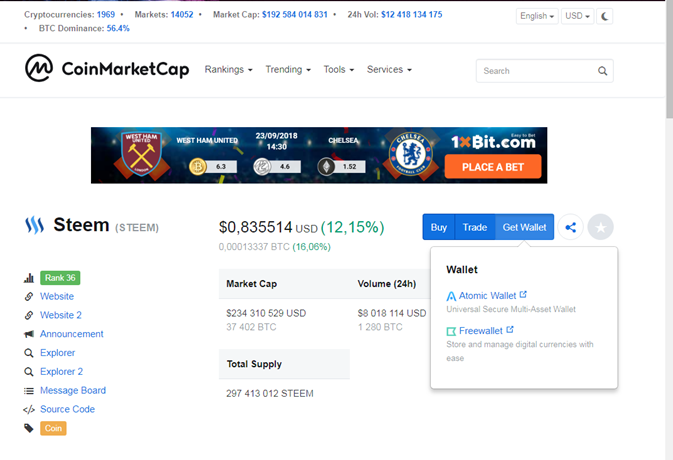Click magnifier icon beside Explorer 2
The width and height of the screenshot is (673, 460).
tap(29, 372)
